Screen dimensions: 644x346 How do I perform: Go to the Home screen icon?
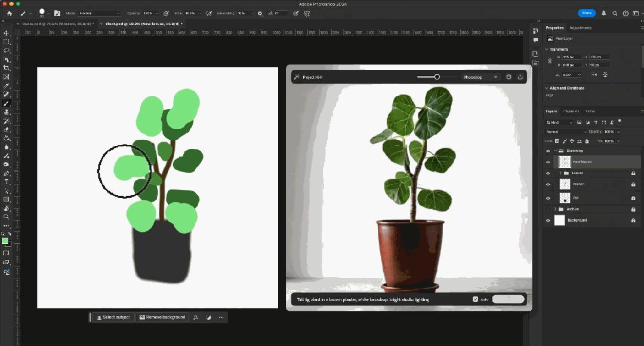[10, 13]
